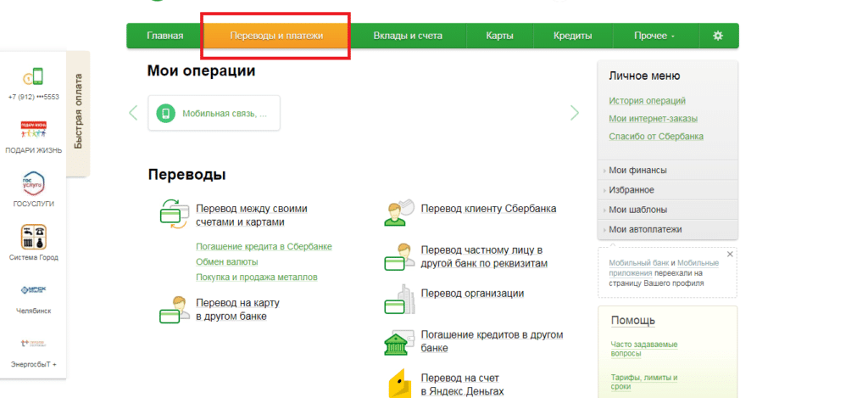
Task: Click Перевод на счет в Яндекс Деньгах
Action: pyautogui.click(x=462, y=384)
